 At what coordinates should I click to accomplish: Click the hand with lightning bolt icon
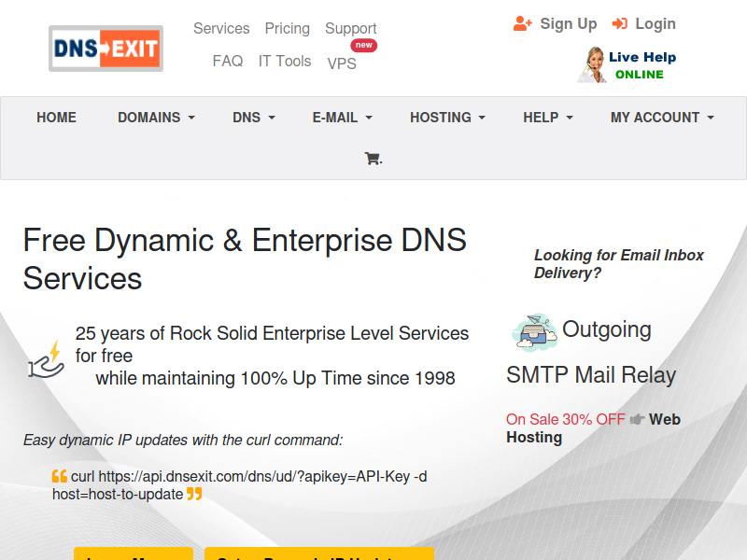(x=46, y=359)
